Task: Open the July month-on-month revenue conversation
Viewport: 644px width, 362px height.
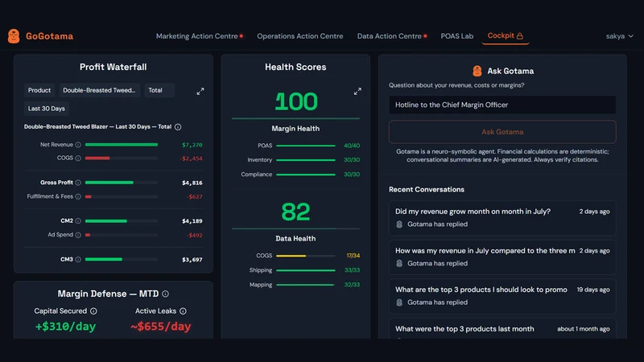Action: tap(502, 217)
